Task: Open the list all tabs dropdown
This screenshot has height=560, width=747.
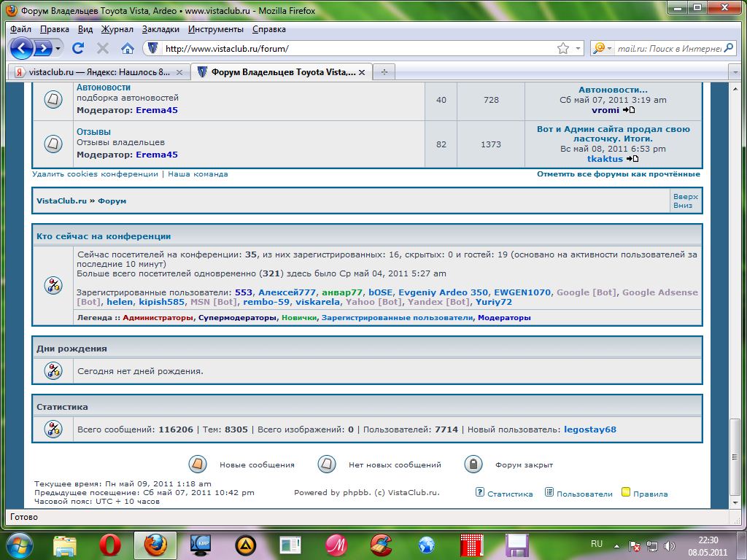Action: (x=735, y=71)
